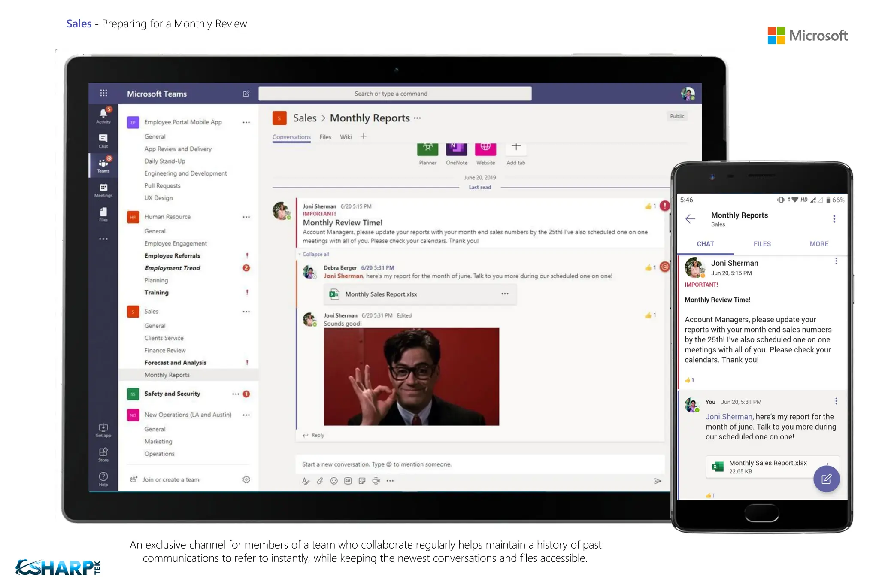This screenshot has height=588, width=879.
Task: Click the search or command box
Action: click(395, 94)
